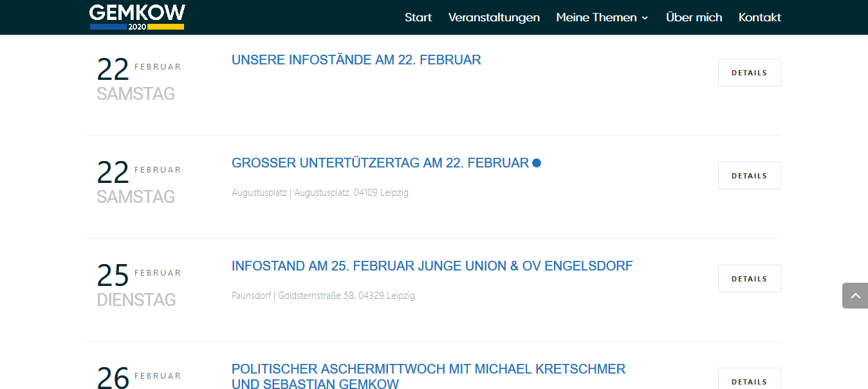
Task: Open the Über mich page
Action: pyautogui.click(x=694, y=17)
